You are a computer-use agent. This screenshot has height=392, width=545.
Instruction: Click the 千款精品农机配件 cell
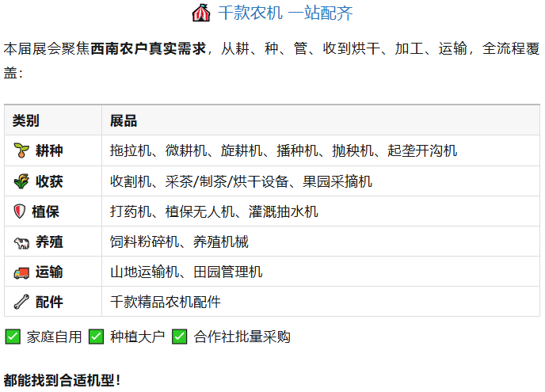coord(166,302)
